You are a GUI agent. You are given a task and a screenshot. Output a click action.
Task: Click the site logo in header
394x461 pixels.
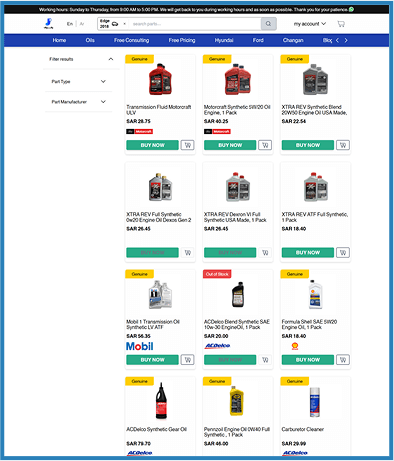click(49, 24)
